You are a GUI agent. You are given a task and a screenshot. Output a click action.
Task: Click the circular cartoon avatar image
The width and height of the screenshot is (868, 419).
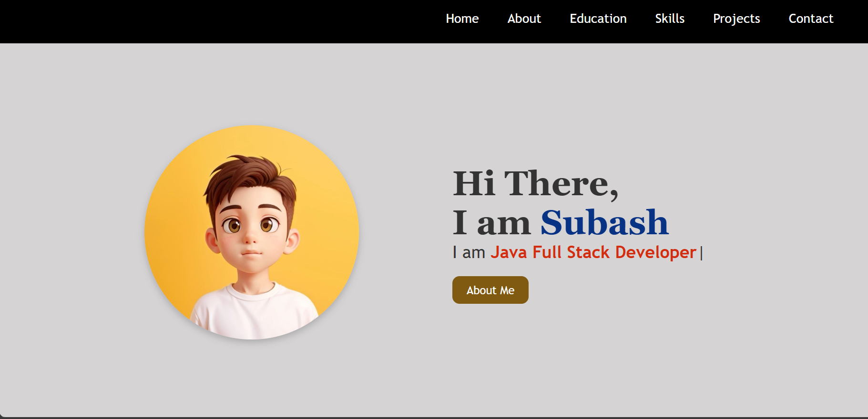click(x=252, y=232)
